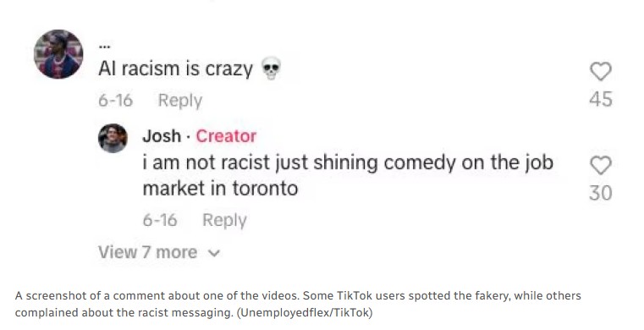The height and width of the screenshot is (330, 644).
Task: Open the first commenter's profile picture
Action: [58, 54]
